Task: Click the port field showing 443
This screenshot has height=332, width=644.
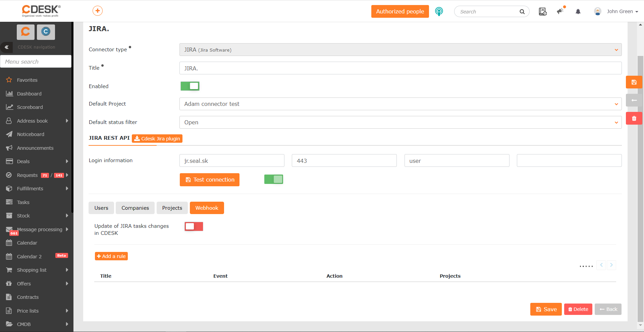Action: click(344, 160)
